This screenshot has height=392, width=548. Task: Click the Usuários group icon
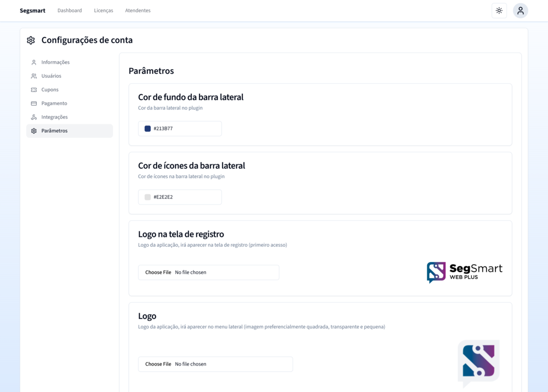[x=34, y=76]
